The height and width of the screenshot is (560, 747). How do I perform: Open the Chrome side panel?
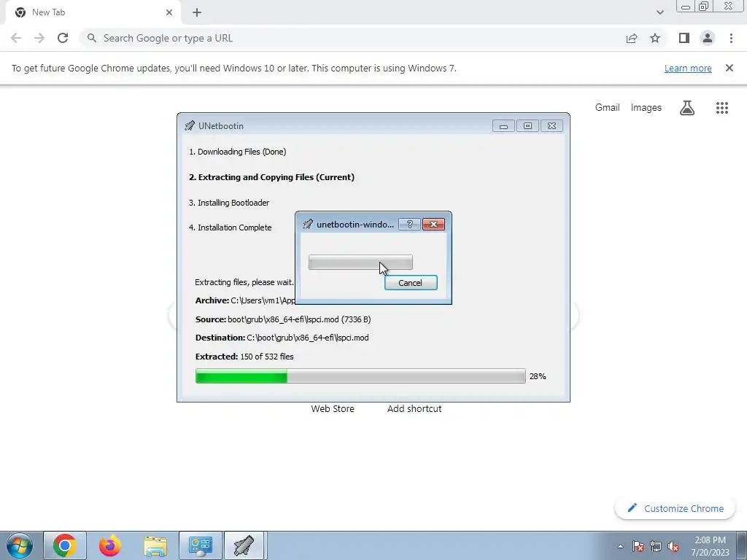[684, 38]
